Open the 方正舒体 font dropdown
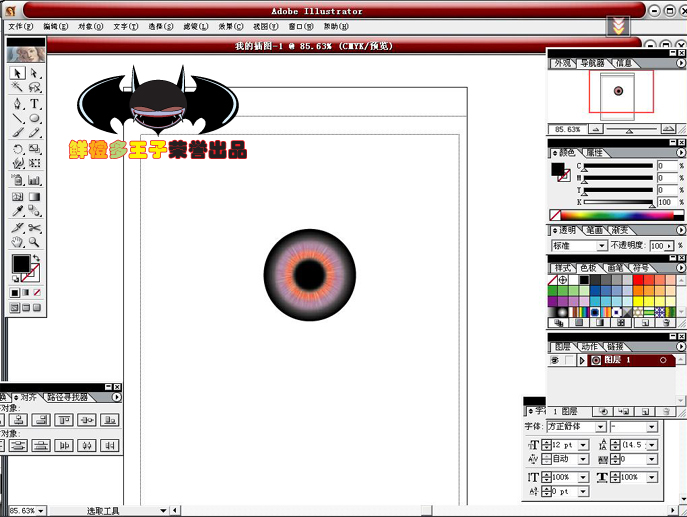Image resolution: width=687 pixels, height=517 pixels. tap(601, 426)
